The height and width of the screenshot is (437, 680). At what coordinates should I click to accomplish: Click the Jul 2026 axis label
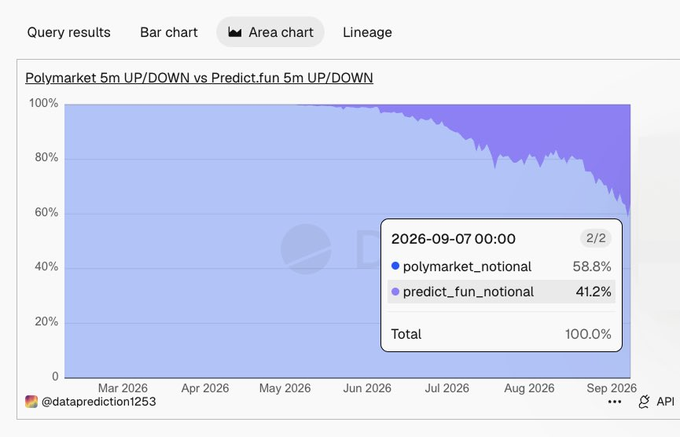(447, 388)
